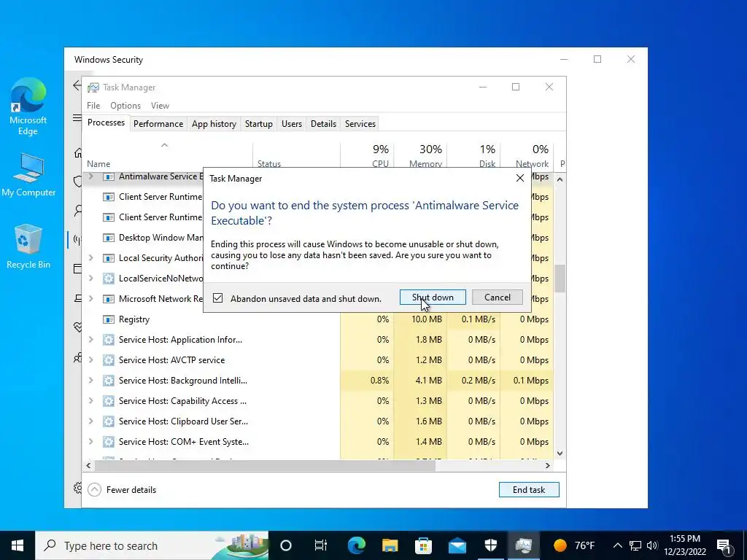This screenshot has width=747, height=560.
Task: Switch to the Services tab
Action: click(360, 124)
